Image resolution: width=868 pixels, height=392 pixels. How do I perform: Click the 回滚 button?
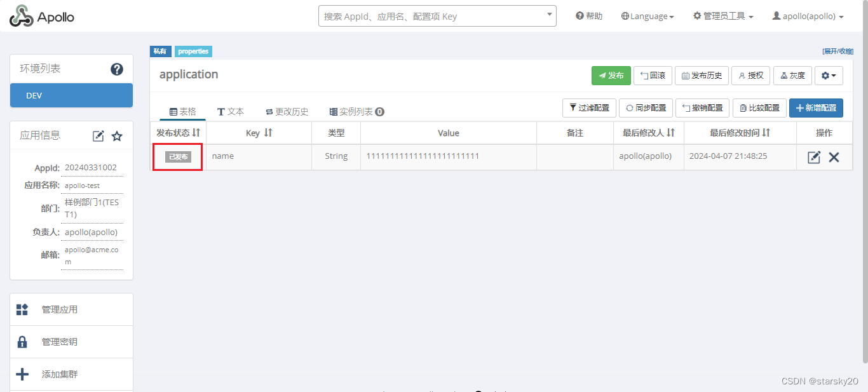point(653,75)
